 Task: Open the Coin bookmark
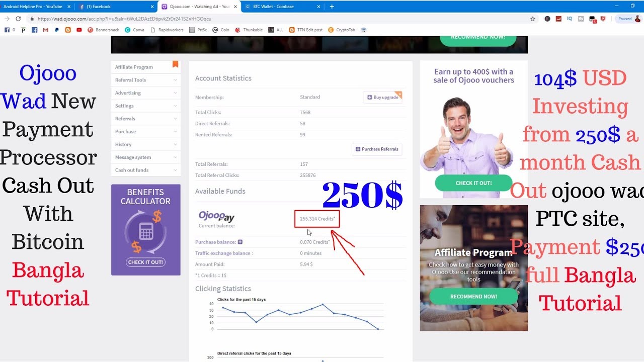pyautogui.click(x=221, y=30)
